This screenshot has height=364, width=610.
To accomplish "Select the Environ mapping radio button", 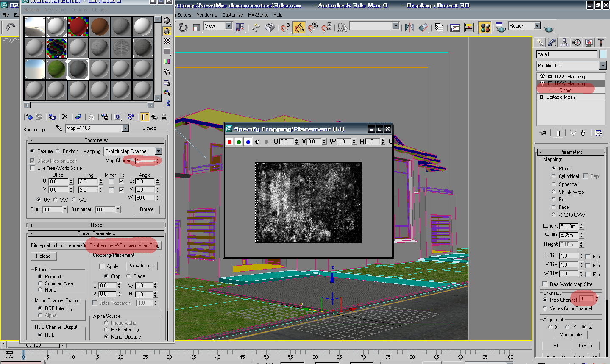I will [x=58, y=151].
